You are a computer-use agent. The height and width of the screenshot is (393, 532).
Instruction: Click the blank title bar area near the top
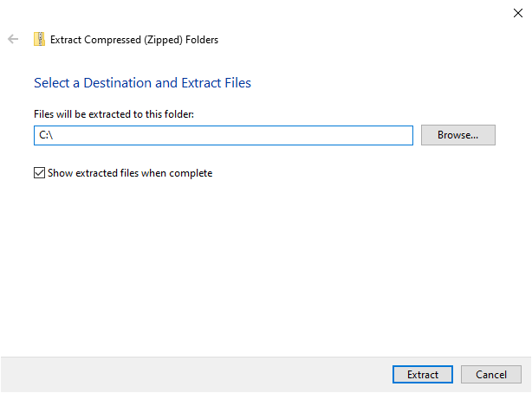point(260,12)
